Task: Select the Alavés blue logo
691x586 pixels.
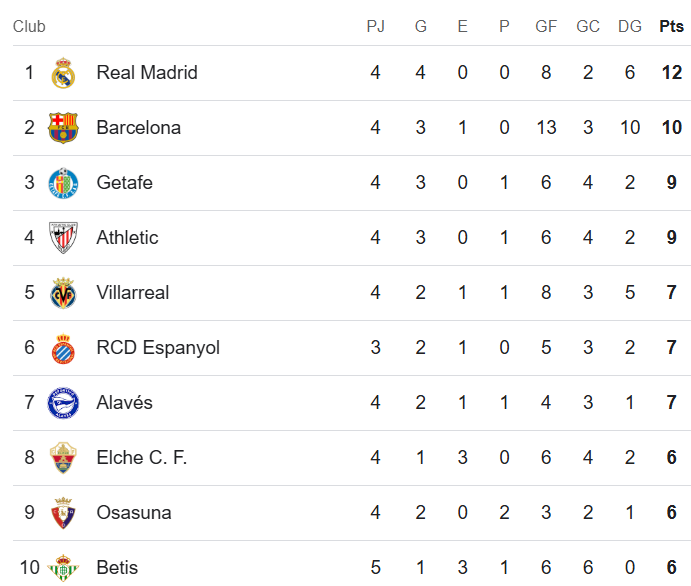Action: (63, 403)
